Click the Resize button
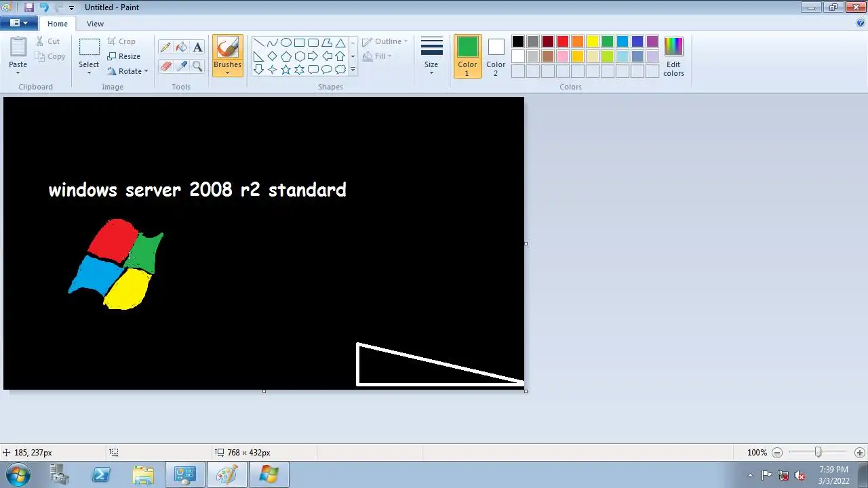This screenshot has height=488, width=868. (123, 56)
